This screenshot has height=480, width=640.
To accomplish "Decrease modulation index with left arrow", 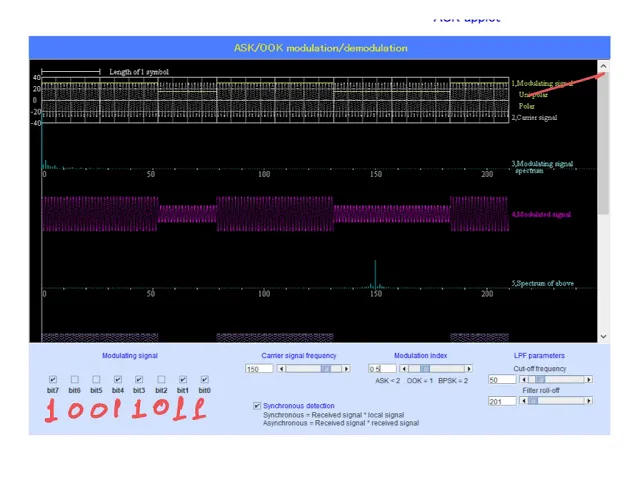I will (x=404, y=369).
